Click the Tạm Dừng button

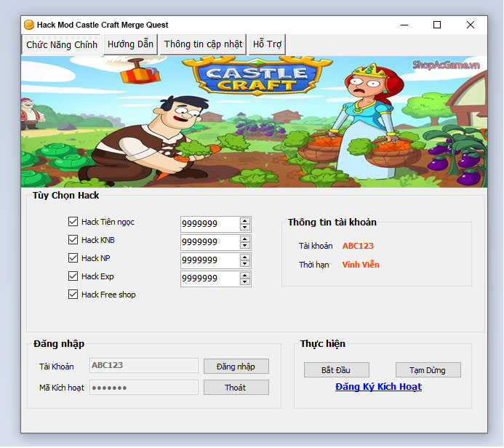pos(428,370)
